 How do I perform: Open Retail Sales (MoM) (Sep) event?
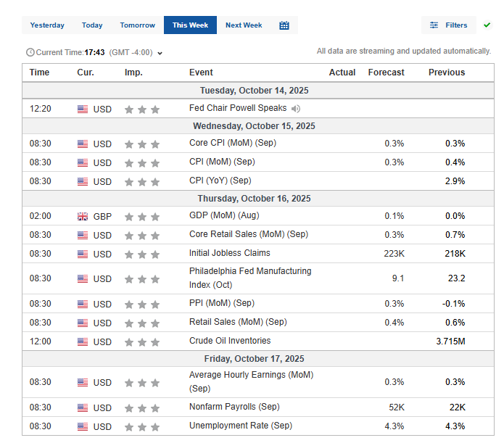(x=238, y=322)
